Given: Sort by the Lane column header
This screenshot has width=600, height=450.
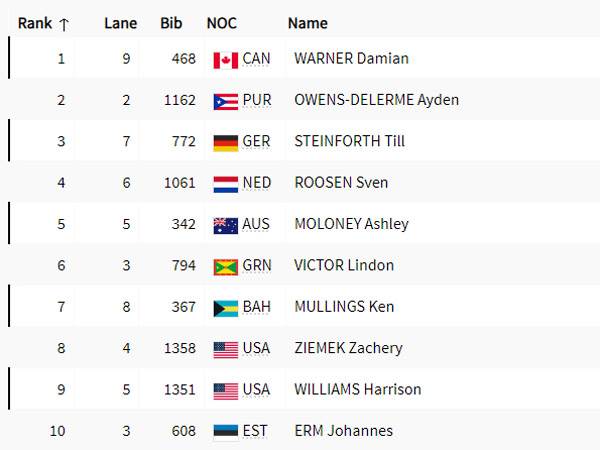Looking at the screenshot, I should 121,23.
